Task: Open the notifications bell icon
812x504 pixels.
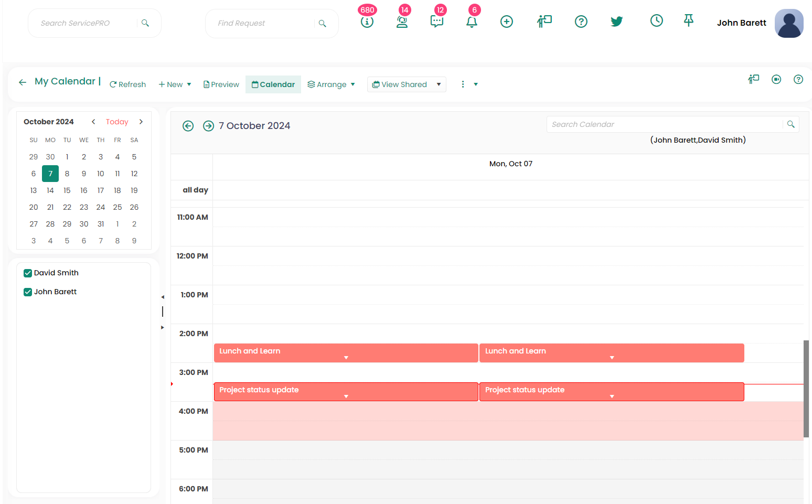Action: click(472, 22)
